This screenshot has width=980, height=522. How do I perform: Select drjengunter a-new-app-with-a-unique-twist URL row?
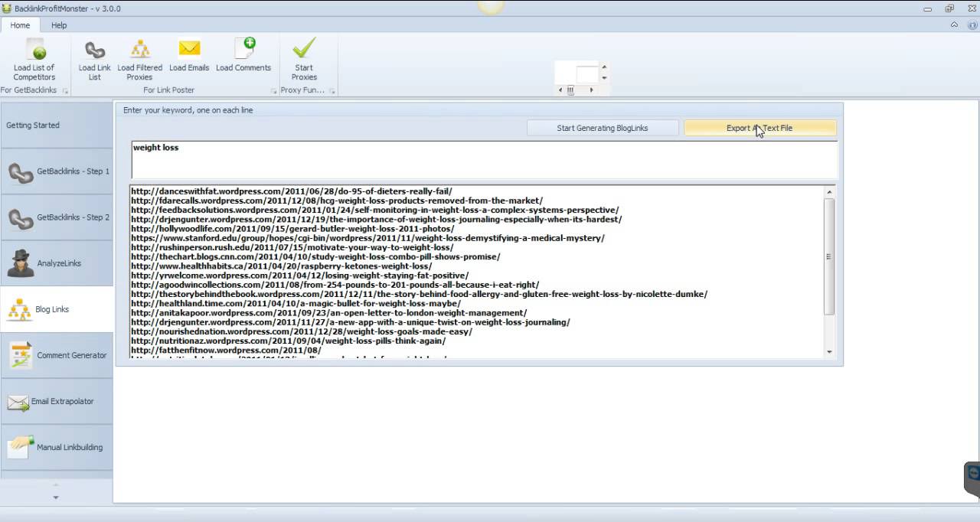tap(350, 322)
